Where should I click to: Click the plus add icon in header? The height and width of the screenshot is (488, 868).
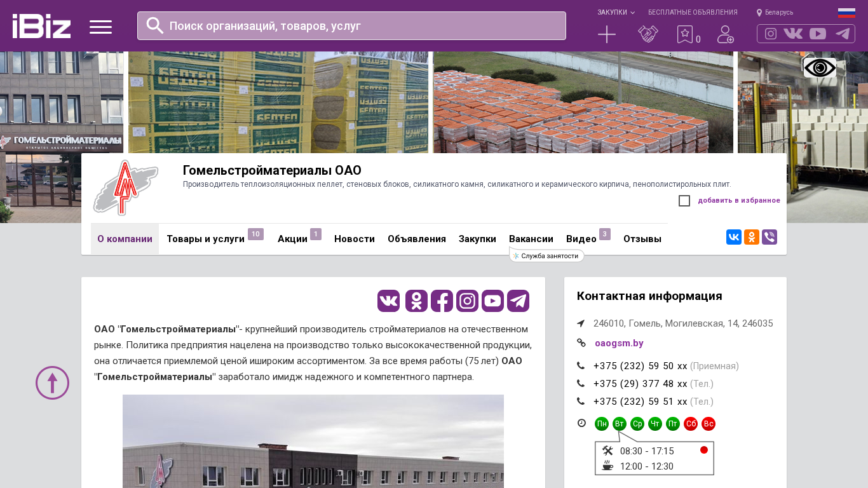tap(607, 34)
